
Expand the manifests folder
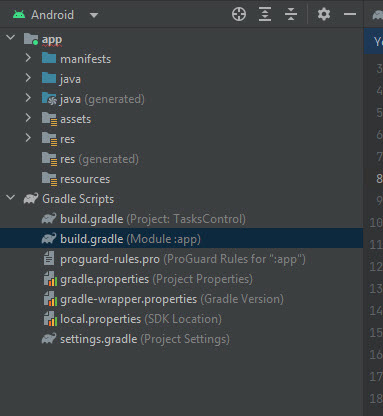(x=28, y=58)
